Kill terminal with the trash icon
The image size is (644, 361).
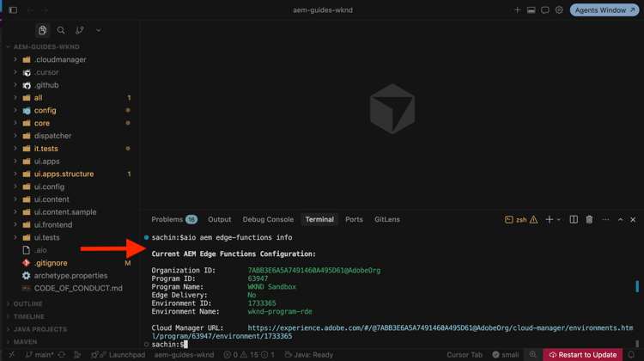tap(589, 220)
